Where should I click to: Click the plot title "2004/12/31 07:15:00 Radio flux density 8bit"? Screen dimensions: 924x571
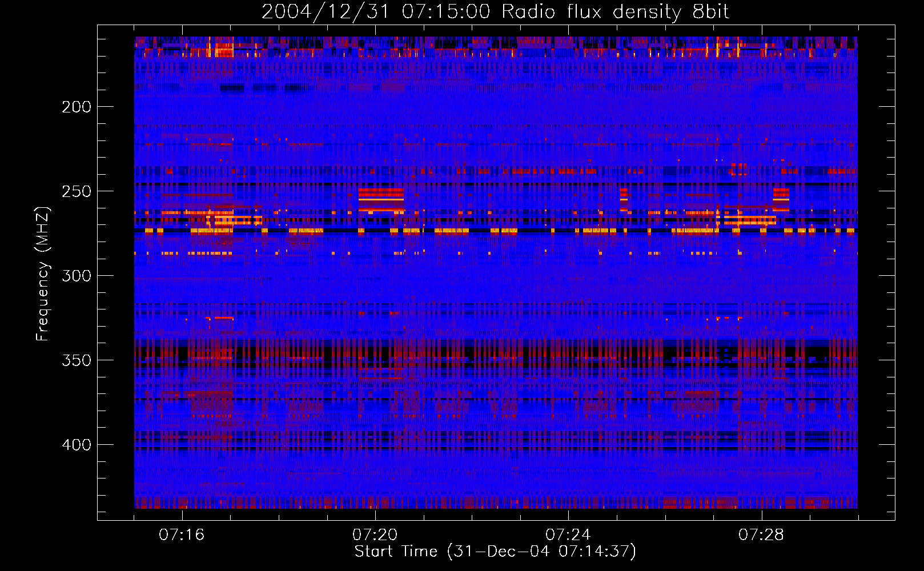tap(495, 12)
